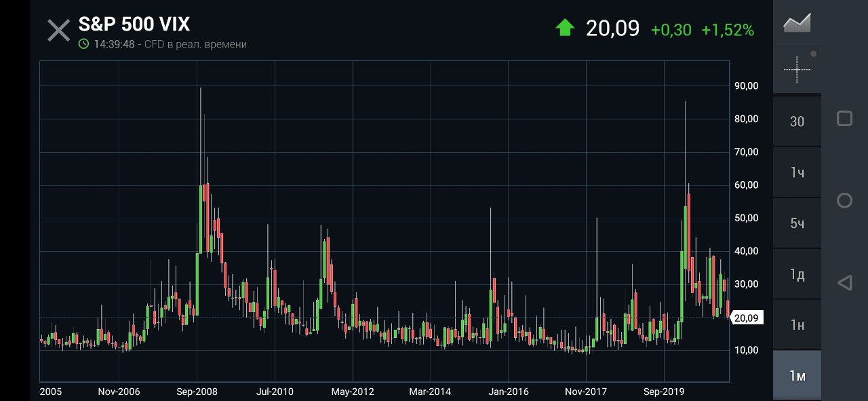Close the S&P 500 VIX chart

(x=58, y=31)
